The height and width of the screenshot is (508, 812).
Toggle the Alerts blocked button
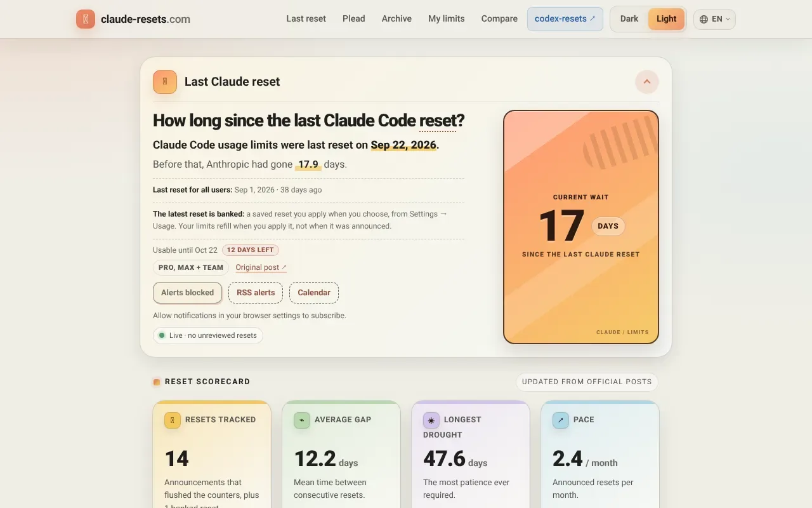click(188, 293)
